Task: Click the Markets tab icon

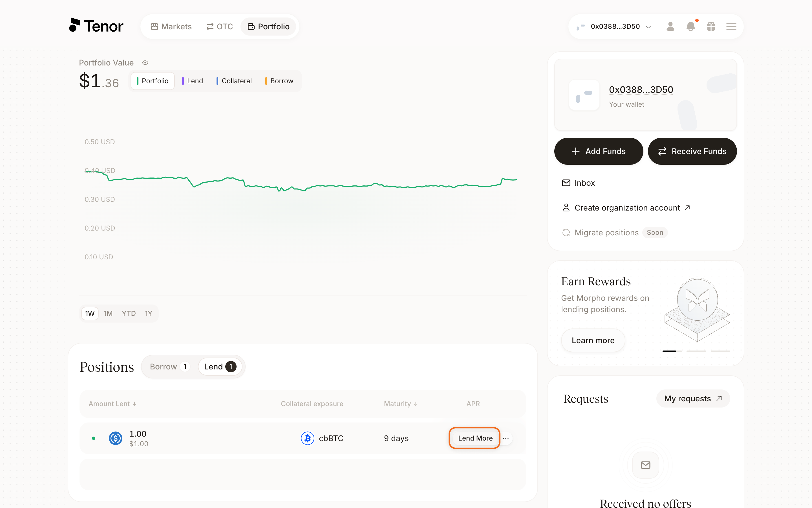Action: tap(154, 27)
